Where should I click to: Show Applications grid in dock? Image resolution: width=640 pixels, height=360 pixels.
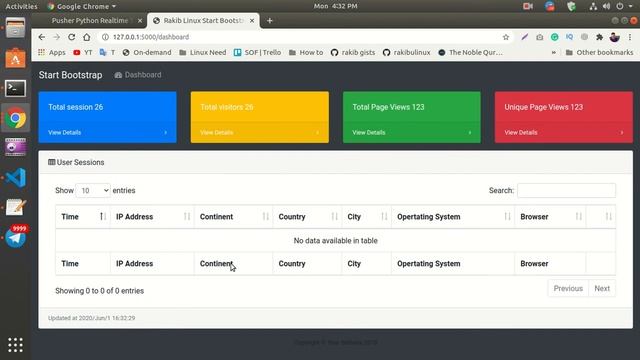click(x=15, y=345)
